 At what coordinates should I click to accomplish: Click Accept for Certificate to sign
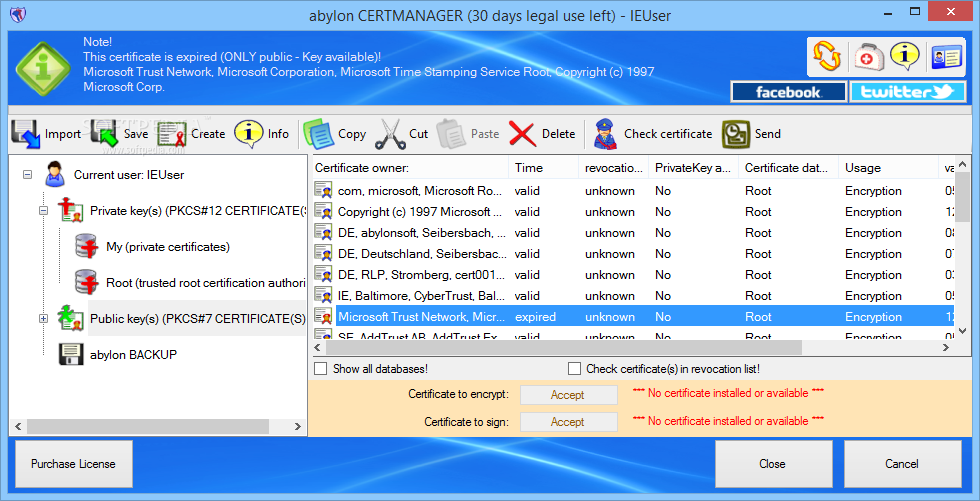coord(569,422)
